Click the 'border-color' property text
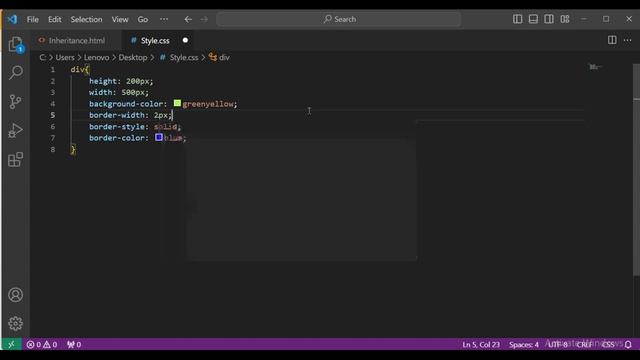The width and height of the screenshot is (640, 360). [x=117, y=138]
